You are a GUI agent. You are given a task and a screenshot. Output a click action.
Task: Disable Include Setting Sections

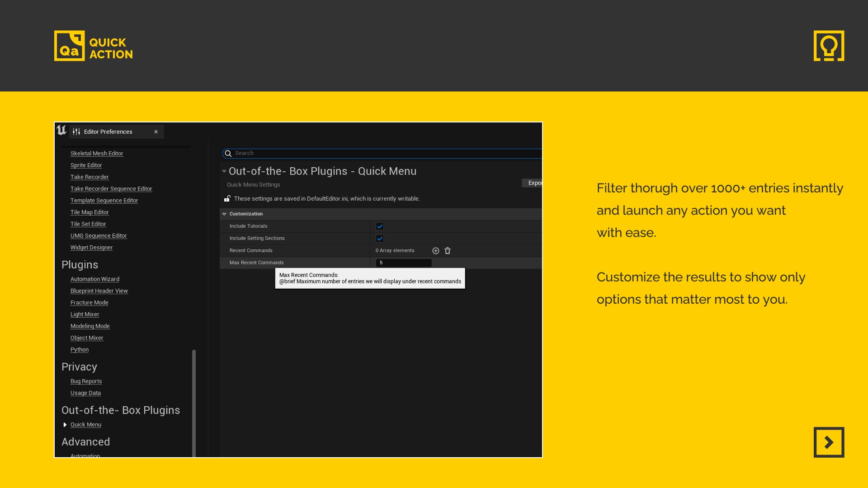380,239
